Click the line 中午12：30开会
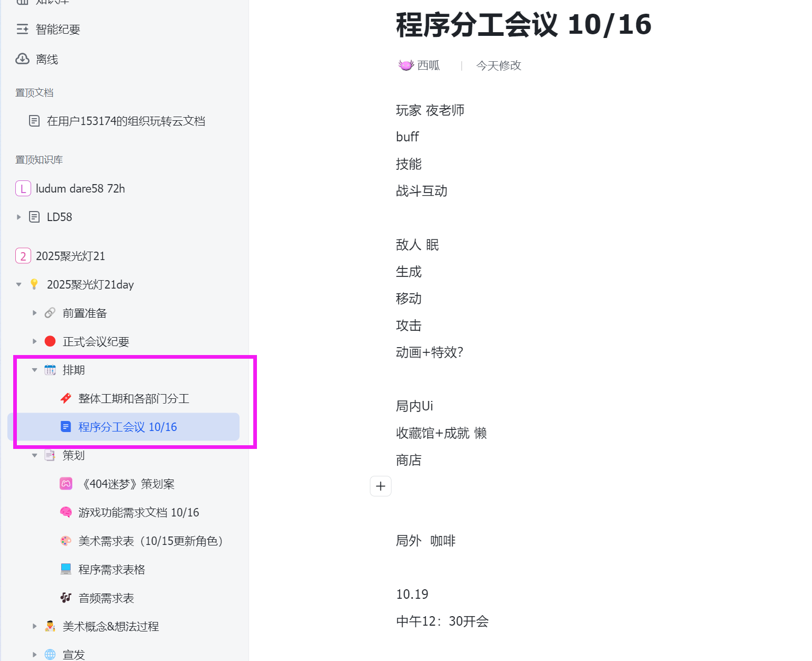 443,621
